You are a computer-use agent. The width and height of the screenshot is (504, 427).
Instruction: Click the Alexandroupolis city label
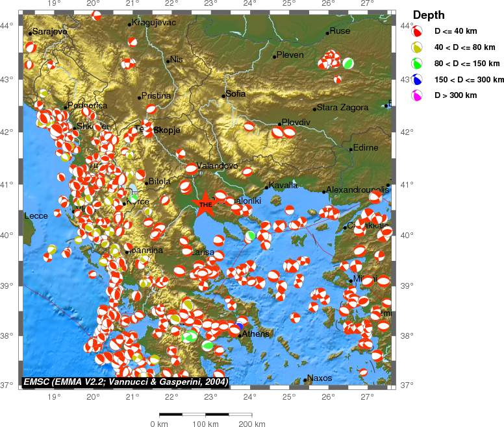click(357, 189)
